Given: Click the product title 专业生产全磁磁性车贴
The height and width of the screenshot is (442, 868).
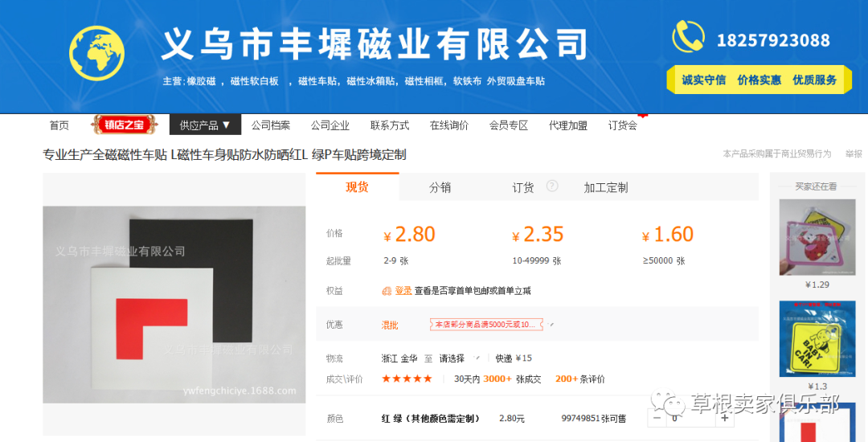Looking at the screenshot, I should coord(225,154).
